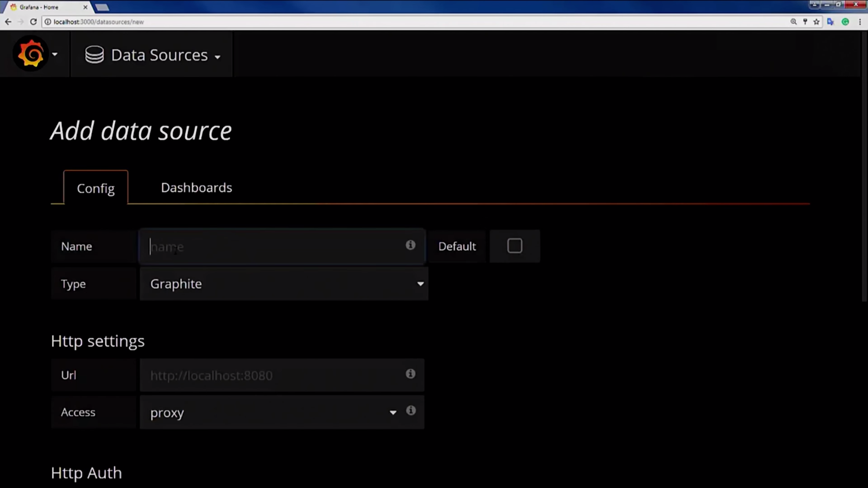868x488 pixels.
Task: Click the Url input field
Action: click(271, 375)
